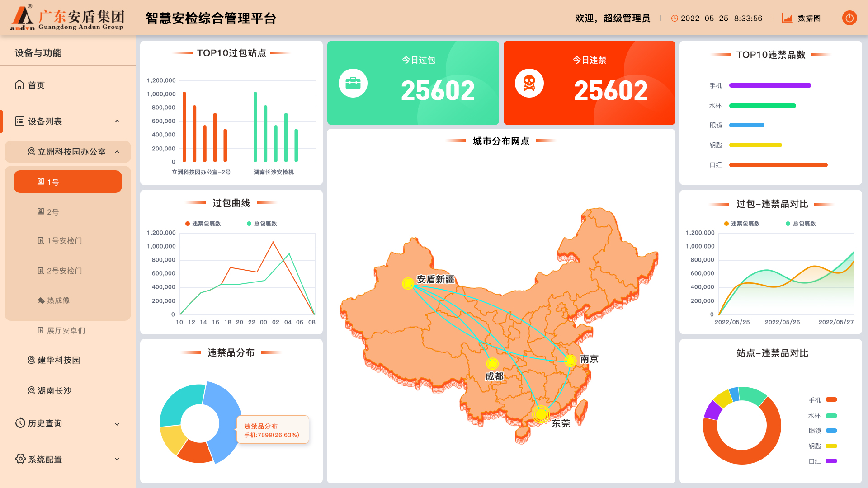Collapse the 设备列表 menu chevron
The width and height of the screenshot is (868, 488).
point(117,121)
